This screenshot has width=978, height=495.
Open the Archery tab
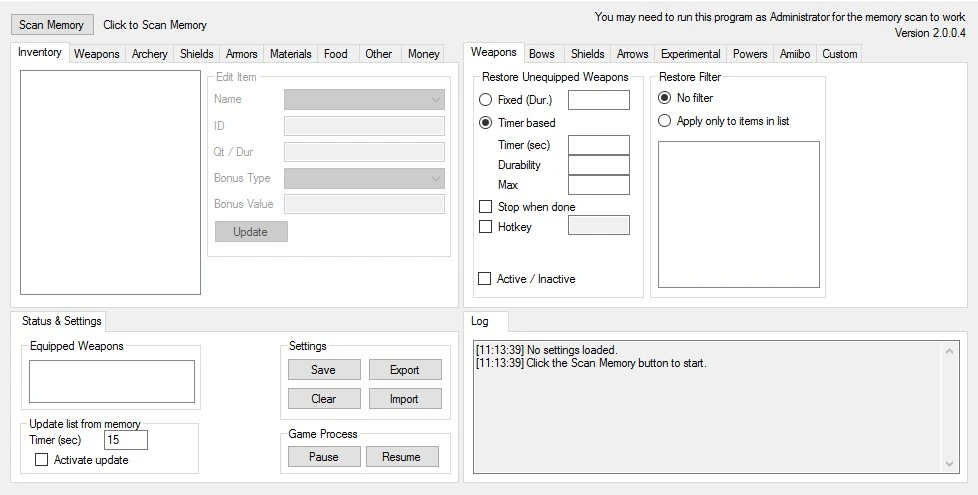point(150,54)
